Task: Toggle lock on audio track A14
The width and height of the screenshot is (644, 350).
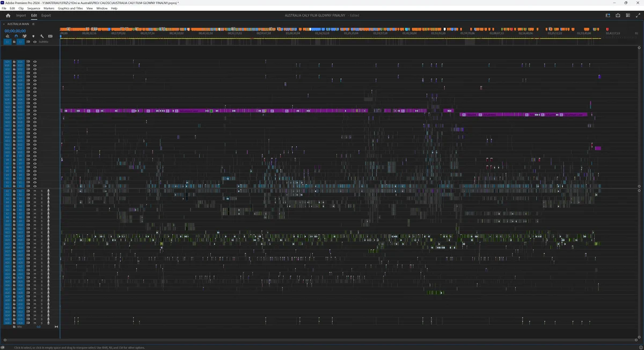Action: tap(14, 240)
